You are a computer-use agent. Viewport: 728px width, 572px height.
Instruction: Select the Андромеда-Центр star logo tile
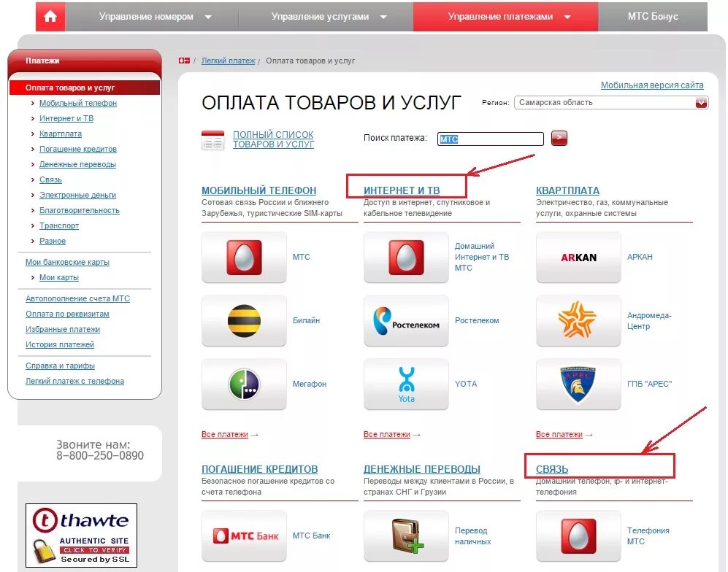pyautogui.click(x=578, y=320)
